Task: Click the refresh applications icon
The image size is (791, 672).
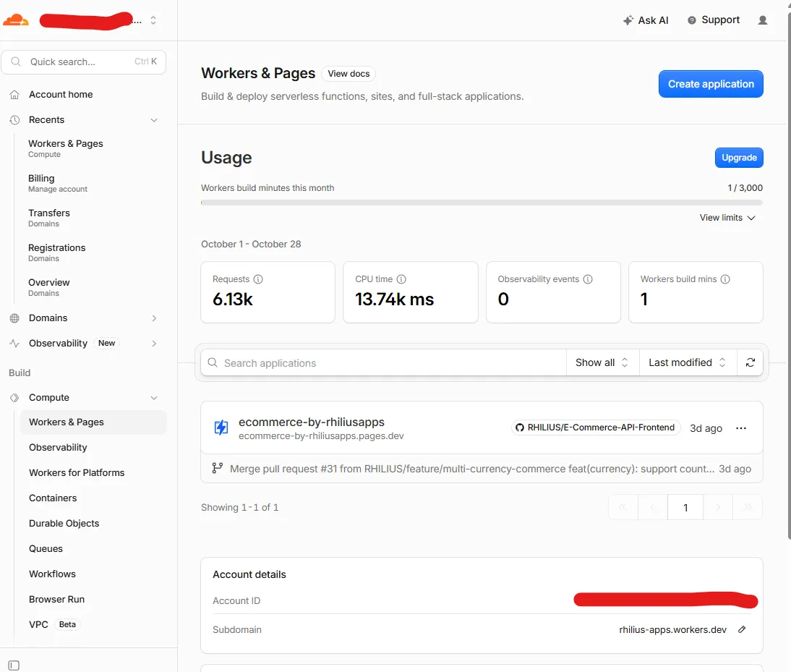Action: [750, 362]
